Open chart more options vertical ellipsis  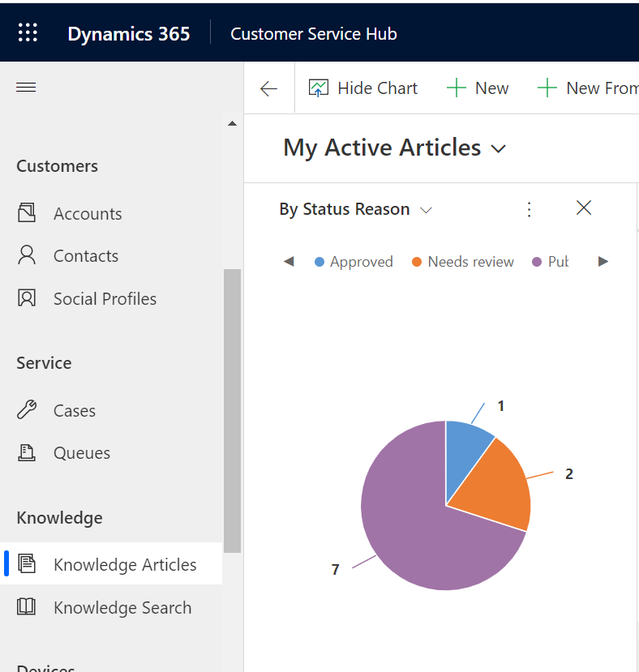(x=530, y=210)
